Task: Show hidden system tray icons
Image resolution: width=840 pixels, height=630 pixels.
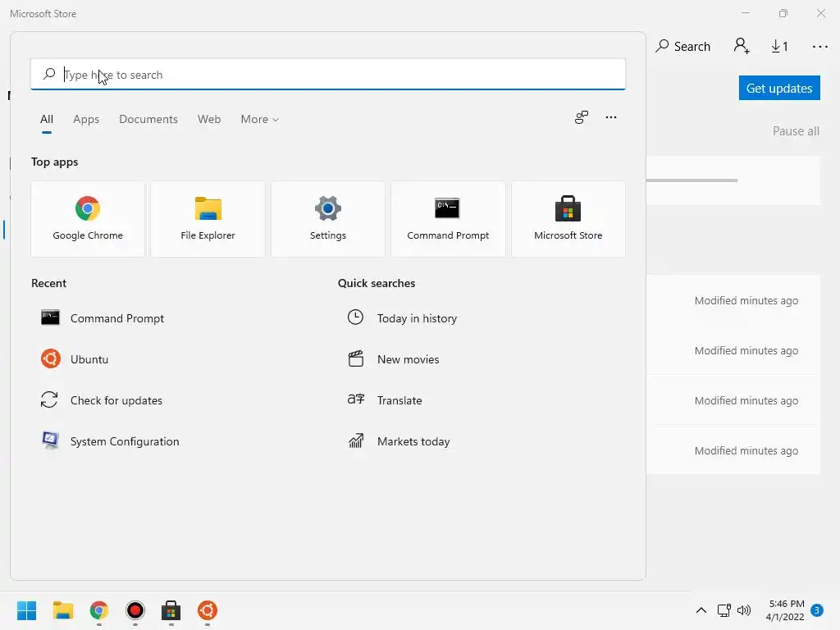Action: pos(701,610)
